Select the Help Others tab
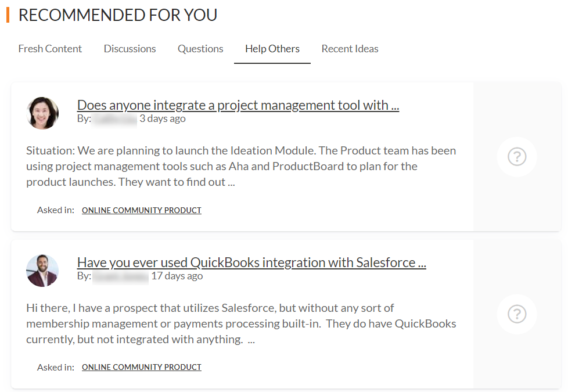 pyautogui.click(x=272, y=49)
